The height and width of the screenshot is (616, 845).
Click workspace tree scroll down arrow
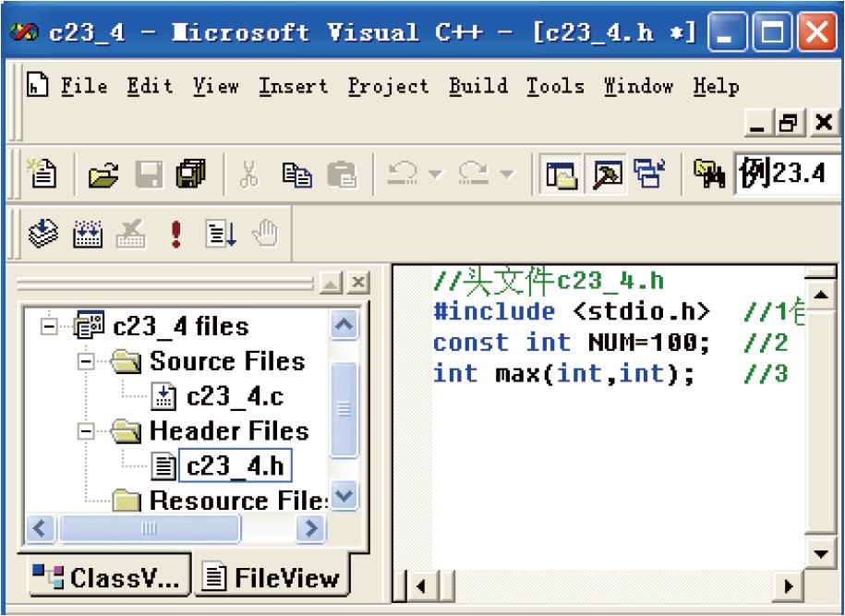coord(344,495)
